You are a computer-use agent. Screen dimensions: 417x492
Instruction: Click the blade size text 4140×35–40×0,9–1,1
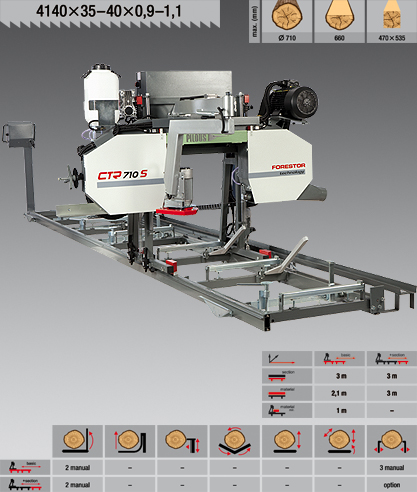point(109,11)
